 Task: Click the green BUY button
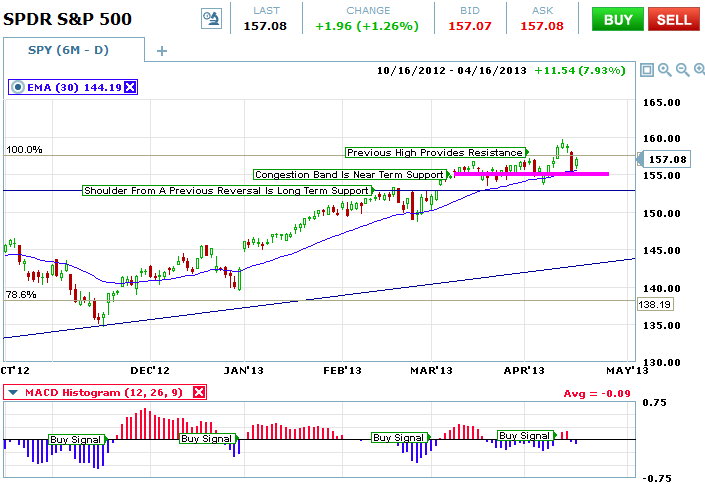[617, 19]
